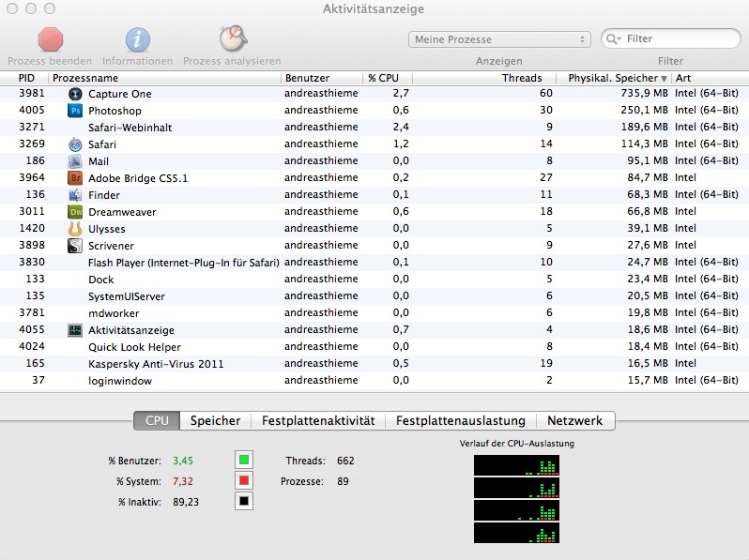Screen dimensions: 749x560
Task: Click the 7,32 % System value
Action: click(183, 481)
